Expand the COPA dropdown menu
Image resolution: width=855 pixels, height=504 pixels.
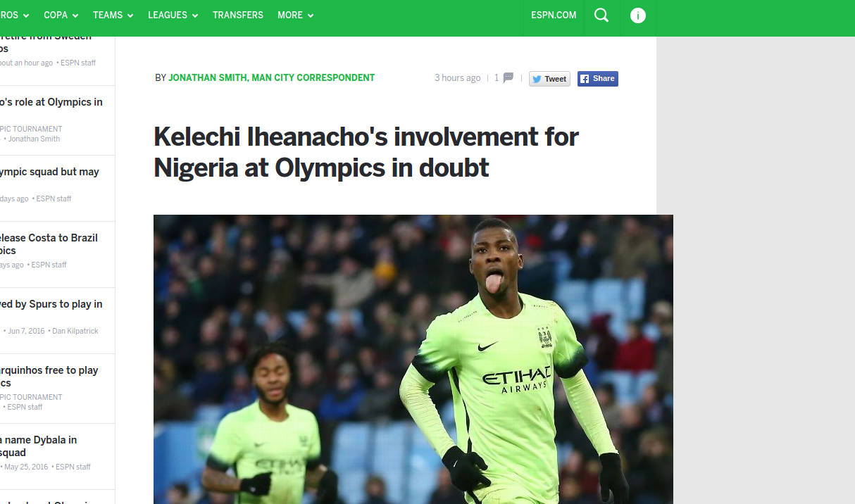point(61,15)
